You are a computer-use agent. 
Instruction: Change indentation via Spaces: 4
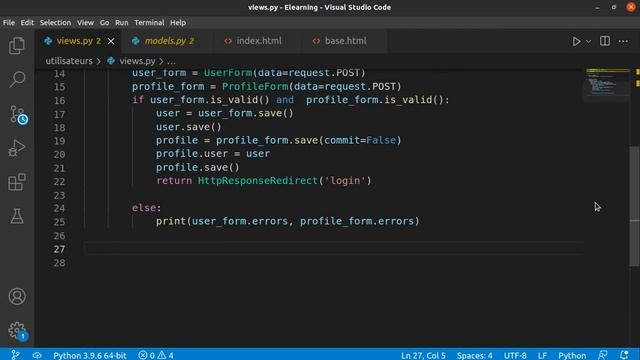[x=474, y=355]
